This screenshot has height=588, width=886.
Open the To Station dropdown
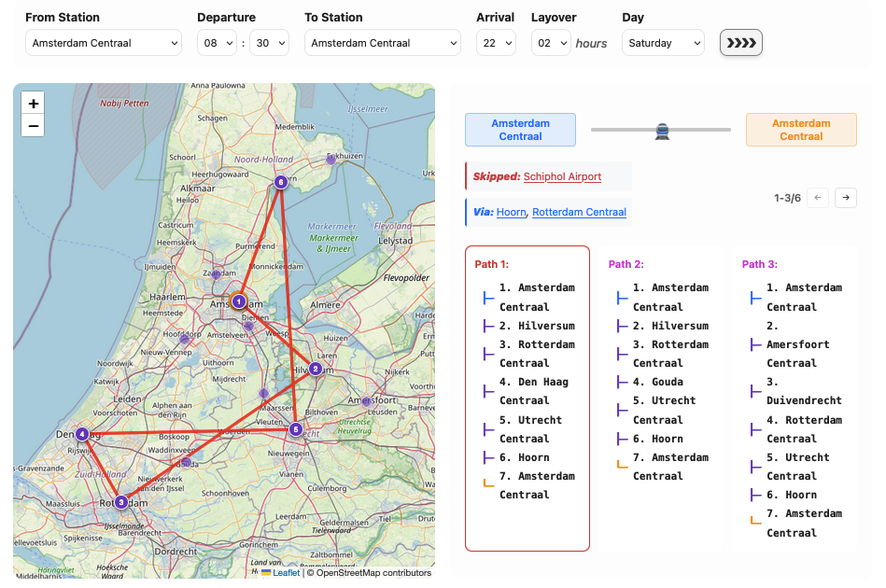pyautogui.click(x=383, y=43)
